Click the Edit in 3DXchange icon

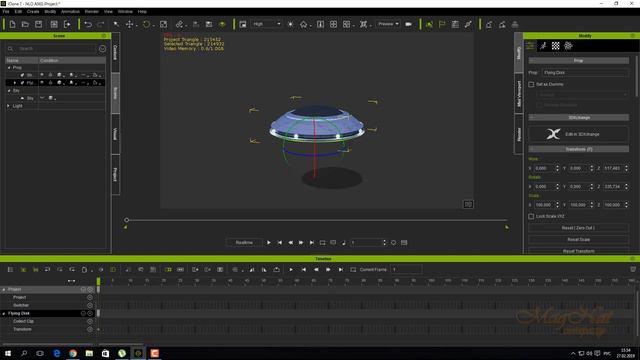553,134
